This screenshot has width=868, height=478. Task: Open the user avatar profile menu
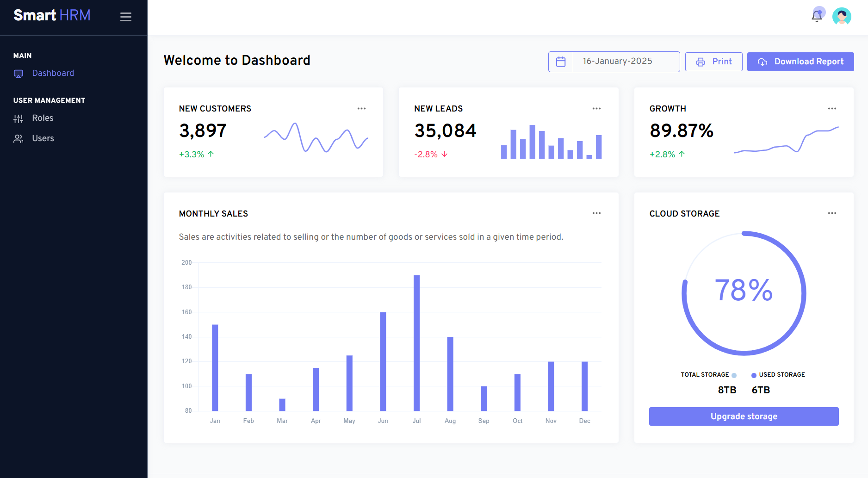tap(842, 16)
